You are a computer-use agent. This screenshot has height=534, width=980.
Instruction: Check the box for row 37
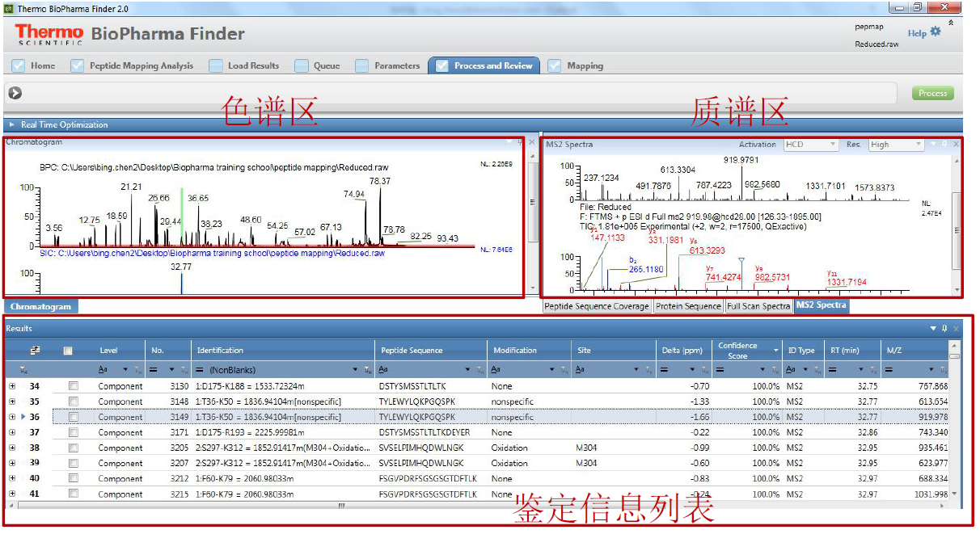[74, 432]
